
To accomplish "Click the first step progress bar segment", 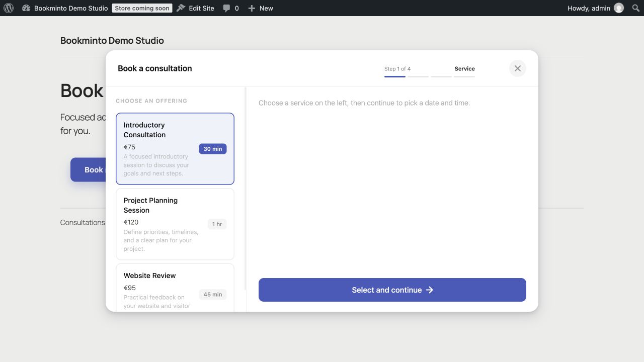I will tap(395, 76).
